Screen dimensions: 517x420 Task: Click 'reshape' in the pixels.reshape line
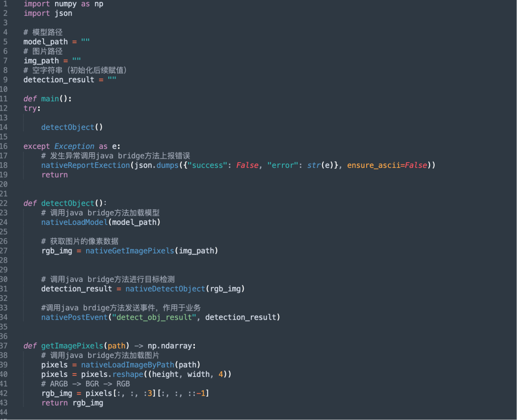128,375
